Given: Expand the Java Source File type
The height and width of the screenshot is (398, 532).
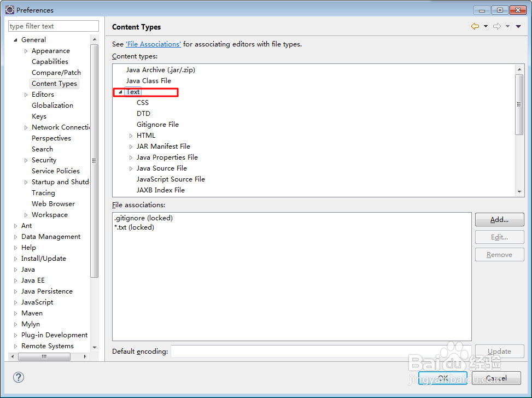Looking at the screenshot, I should tap(131, 168).
